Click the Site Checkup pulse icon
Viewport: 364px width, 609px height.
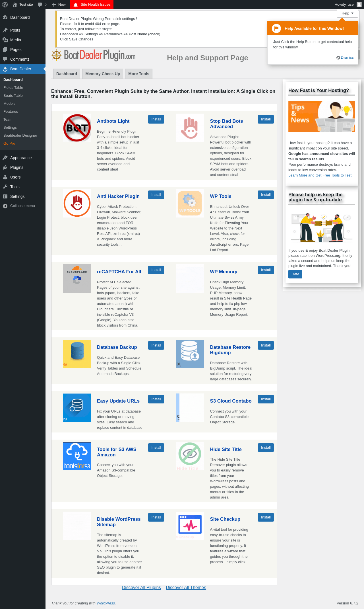pos(190,526)
